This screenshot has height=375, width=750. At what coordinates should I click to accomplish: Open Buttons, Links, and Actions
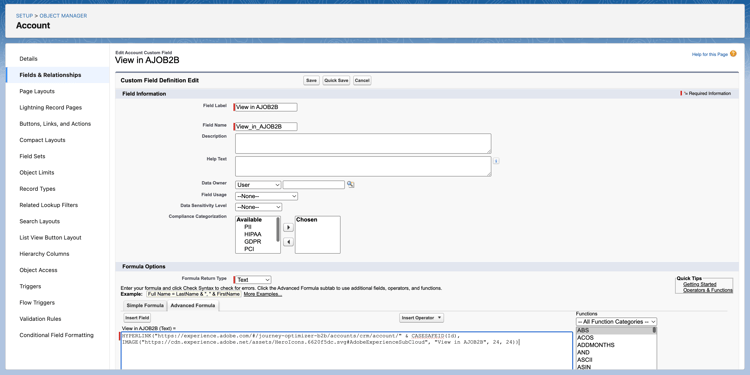tap(55, 124)
